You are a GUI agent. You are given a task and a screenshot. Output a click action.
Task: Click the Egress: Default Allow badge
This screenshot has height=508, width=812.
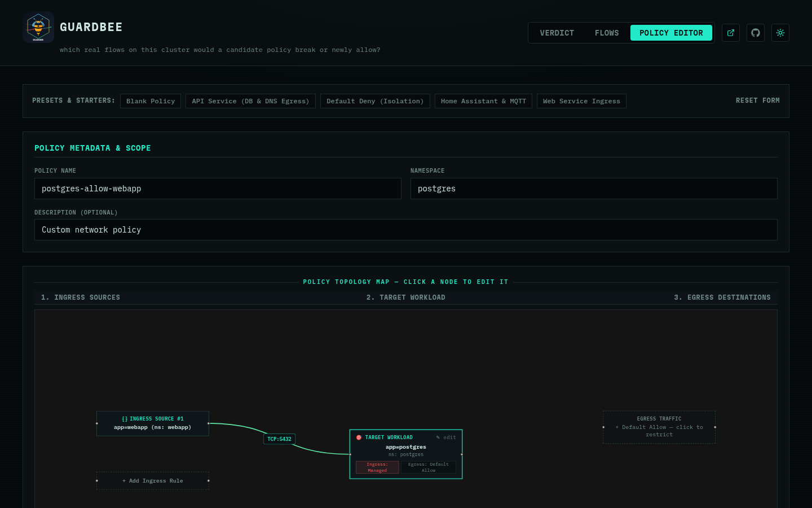click(429, 467)
